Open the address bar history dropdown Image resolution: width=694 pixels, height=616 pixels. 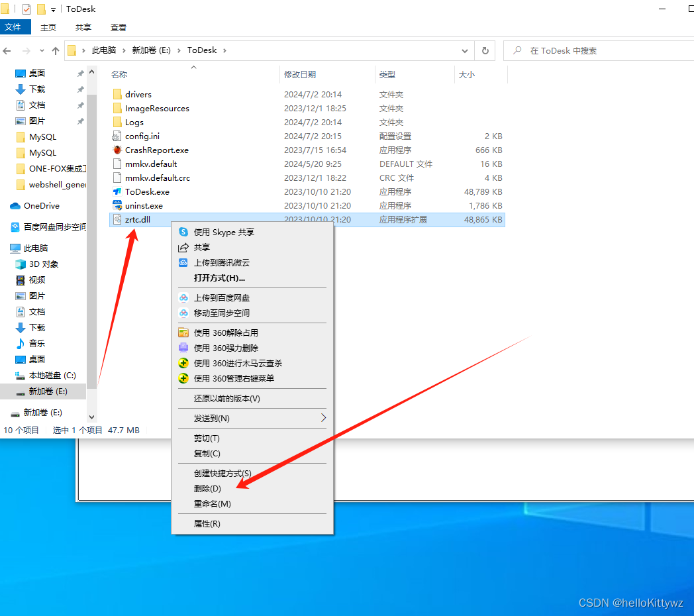click(x=465, y=51)
